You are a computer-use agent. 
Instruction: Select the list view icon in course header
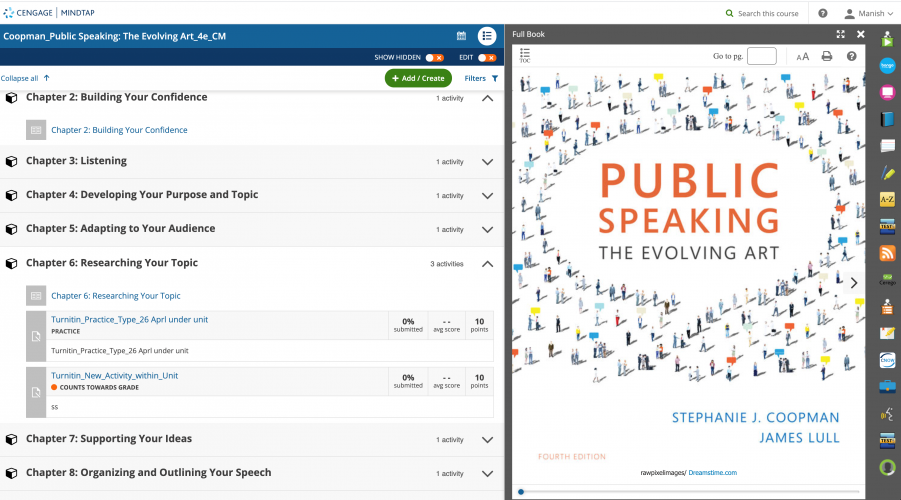(487, 36)
